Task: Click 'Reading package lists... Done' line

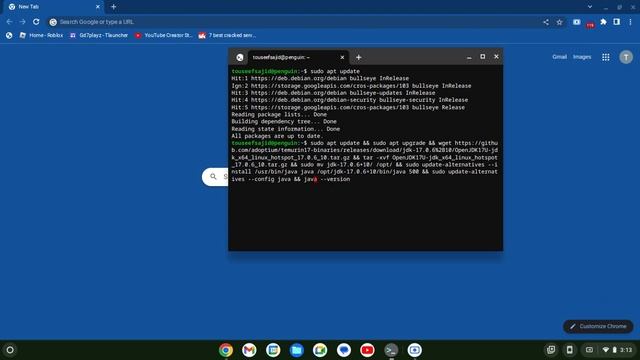Action: (279, 114)
